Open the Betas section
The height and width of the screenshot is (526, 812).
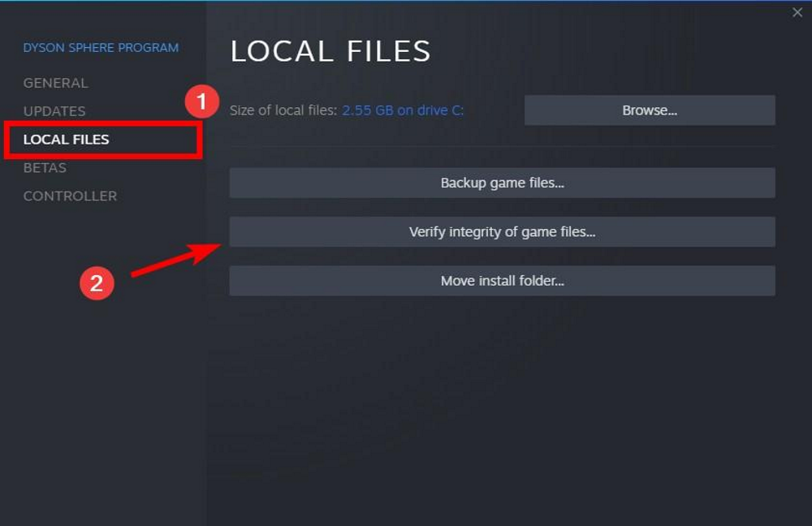click(45, 168)
